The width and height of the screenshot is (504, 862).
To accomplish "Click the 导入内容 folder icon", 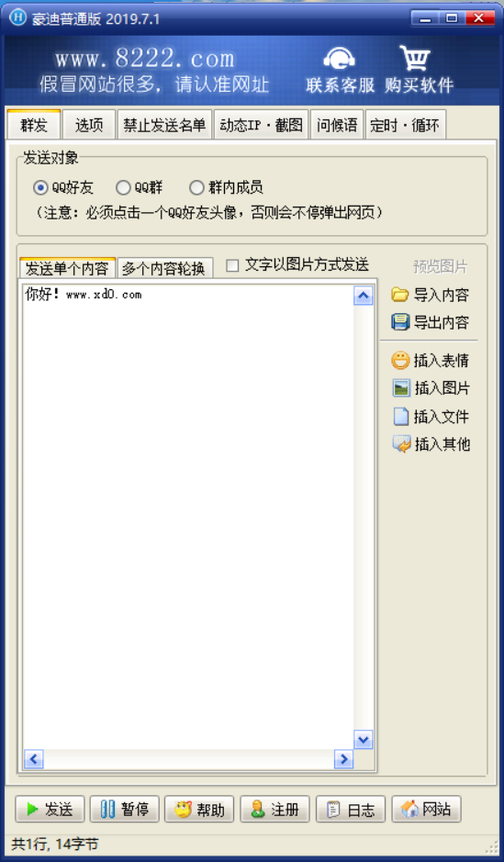I will click(400, 295).
